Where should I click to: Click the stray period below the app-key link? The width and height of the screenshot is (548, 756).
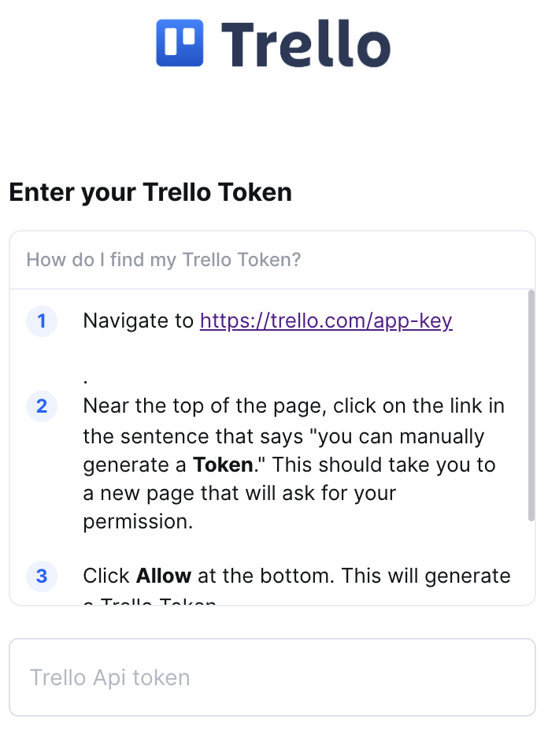(x=85, y=379)
